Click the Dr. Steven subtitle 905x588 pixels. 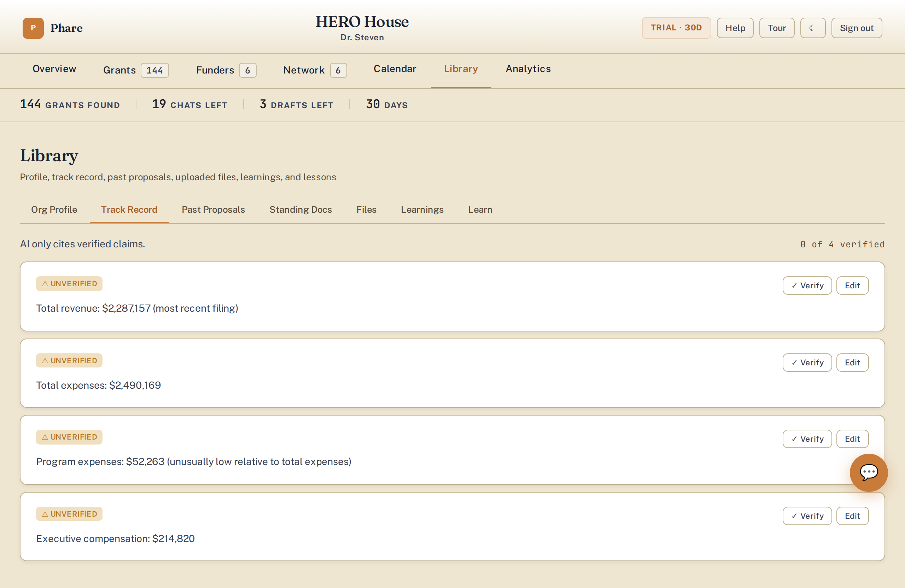pyautogui.click(x=362, y=37)
